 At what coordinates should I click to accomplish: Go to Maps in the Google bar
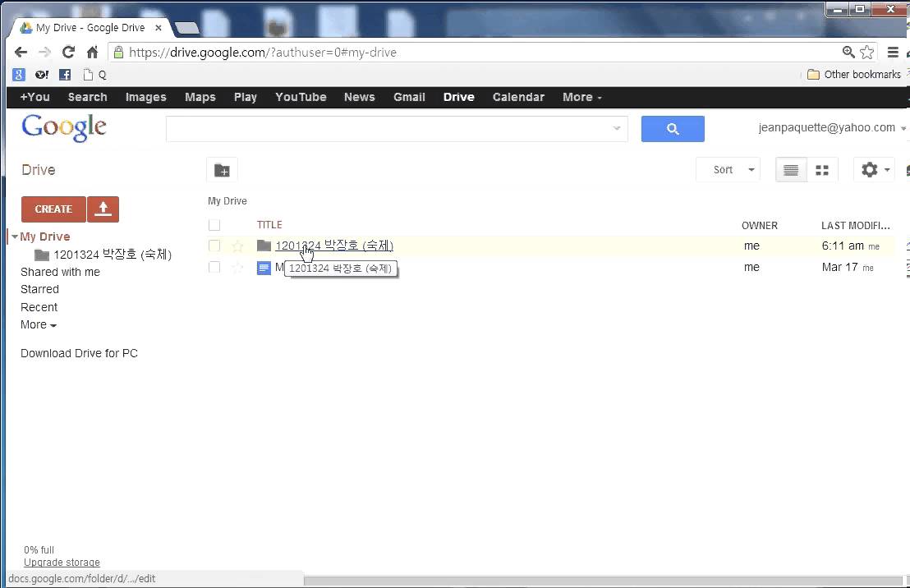pos(200,98)
